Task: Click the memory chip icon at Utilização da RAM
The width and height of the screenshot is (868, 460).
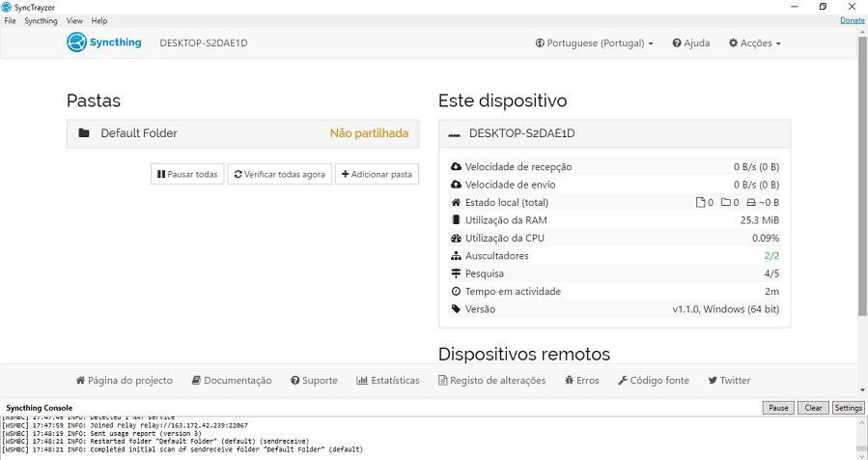Action: [x=456, y=220]
